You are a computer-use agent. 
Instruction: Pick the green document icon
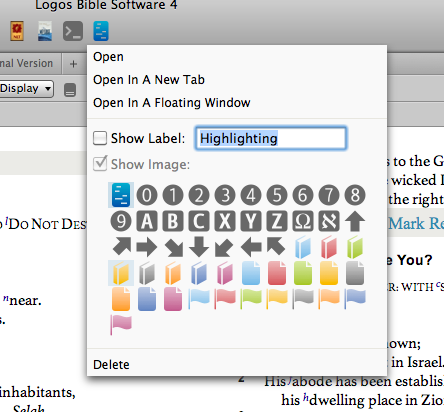[x=303, y=273]
